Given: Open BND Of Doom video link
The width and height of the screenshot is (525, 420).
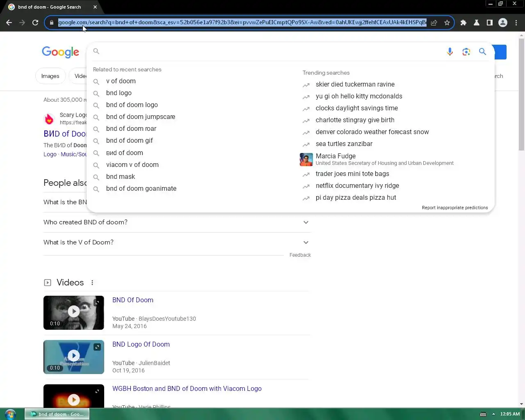Looking at the screenshot, I should (x=133, y=300).
